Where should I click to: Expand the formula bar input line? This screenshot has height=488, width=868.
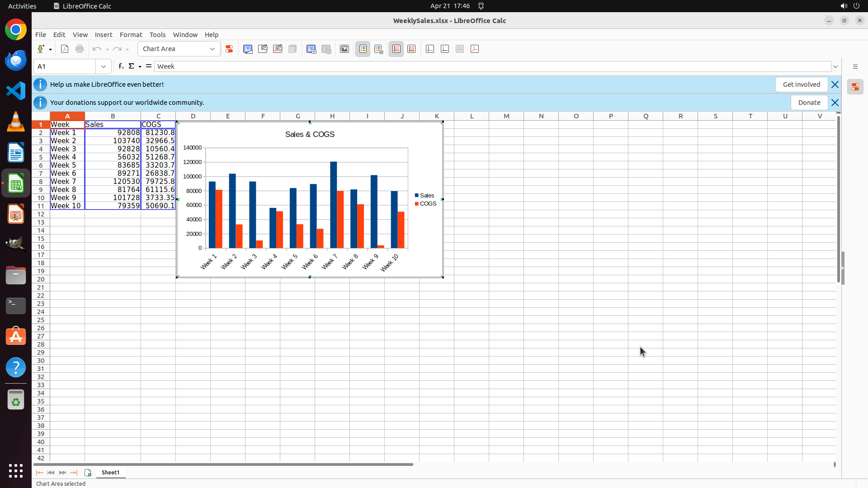[835, 66]
